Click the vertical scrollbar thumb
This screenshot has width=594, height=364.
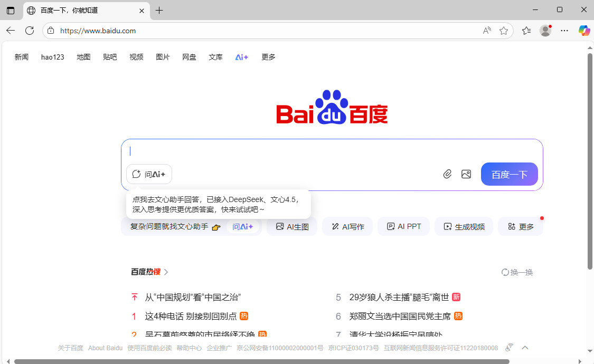tap(590, 161)
